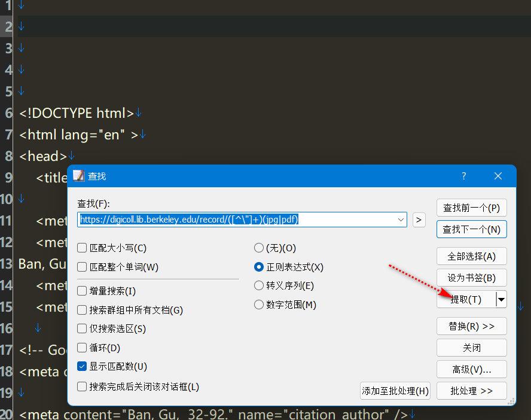The width and height of the screenshot is (531, 420).
Task: Click the Find dialog title icon
Action: (79, 176)
